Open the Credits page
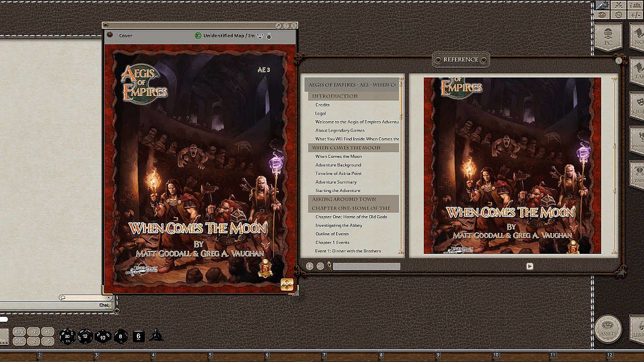 pos(323,105)
